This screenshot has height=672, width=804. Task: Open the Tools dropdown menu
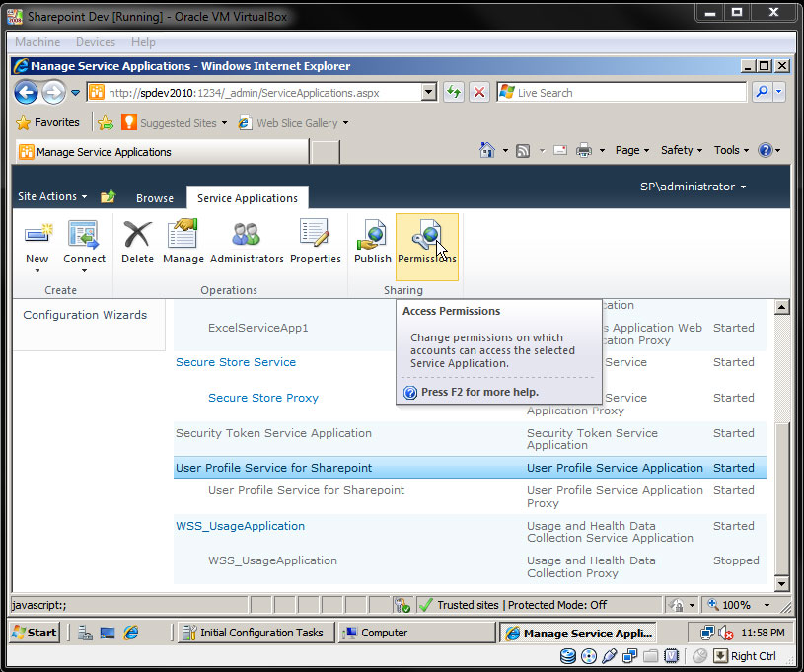[x=731, y=150]
